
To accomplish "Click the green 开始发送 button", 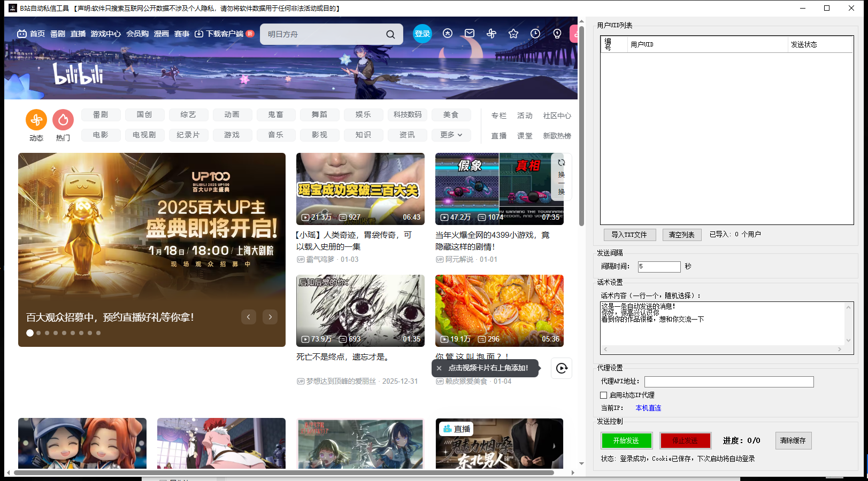I will (626, 440).
